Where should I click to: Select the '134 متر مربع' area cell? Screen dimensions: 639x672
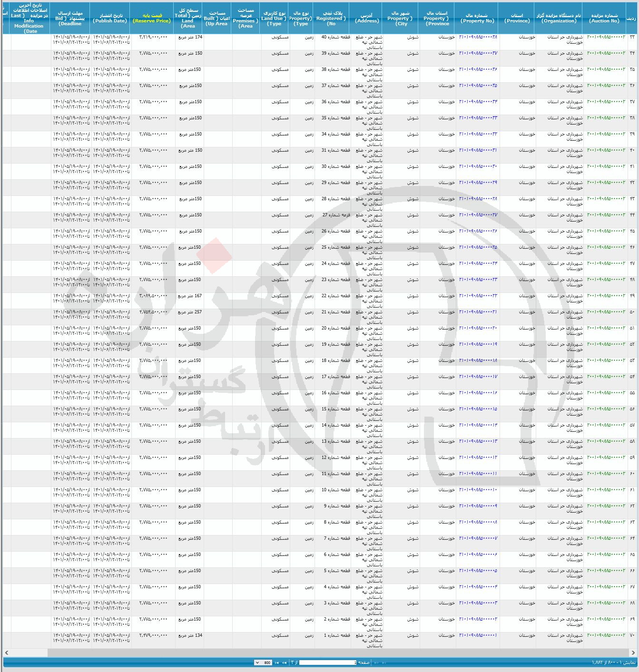(x=189, y=641)
